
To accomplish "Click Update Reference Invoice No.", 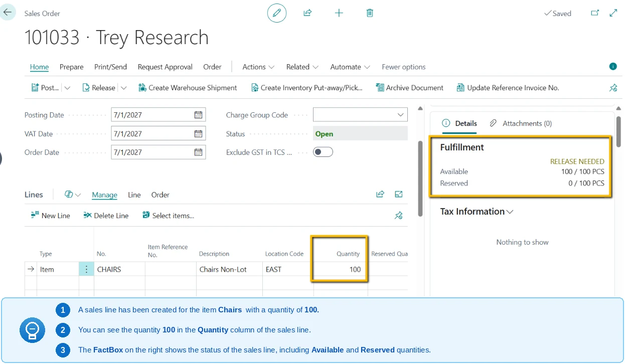I will [x=508, y=88].
